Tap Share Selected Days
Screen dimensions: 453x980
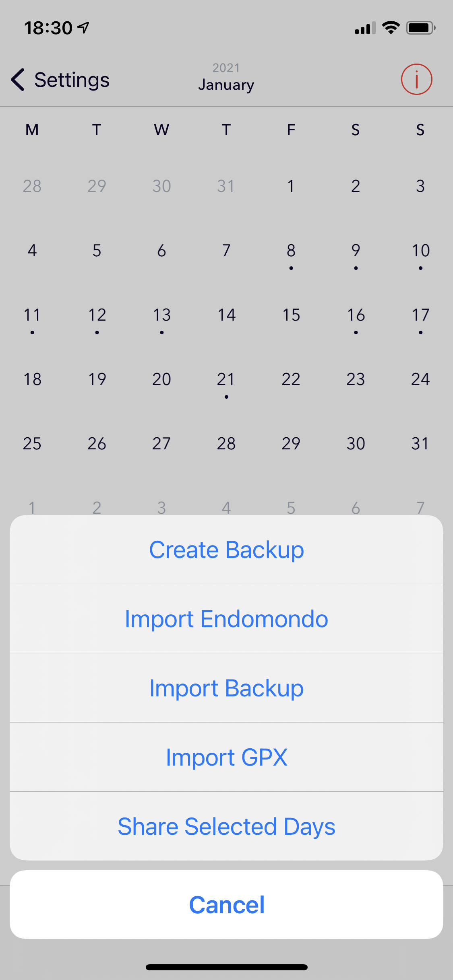pyautogui.click(x=226, y=826)
